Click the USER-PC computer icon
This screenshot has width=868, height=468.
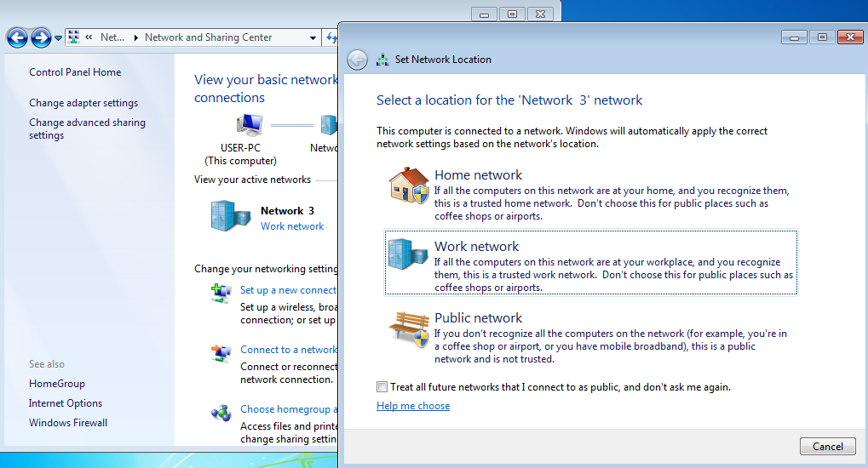(249, 124)
